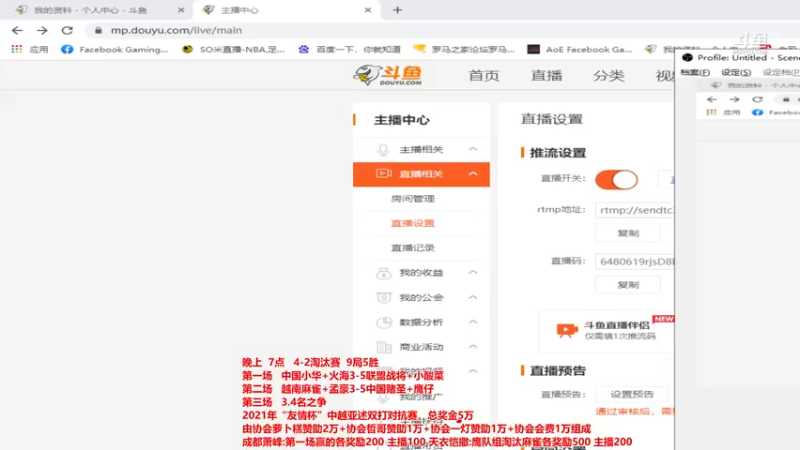Screen dimensions: 800x450
Task: Click the video icon beside 直播相关
Action: [x=384, y=173]
